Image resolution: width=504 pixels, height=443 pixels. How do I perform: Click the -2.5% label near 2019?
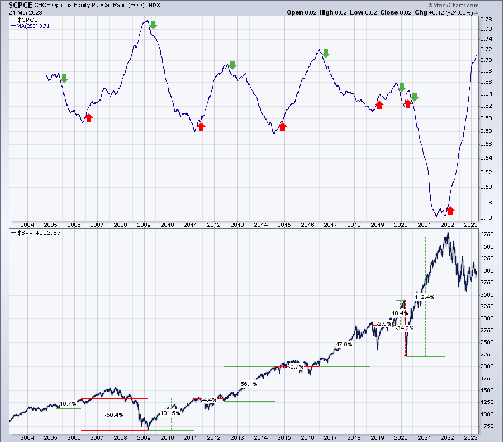(x=384, y=324)
